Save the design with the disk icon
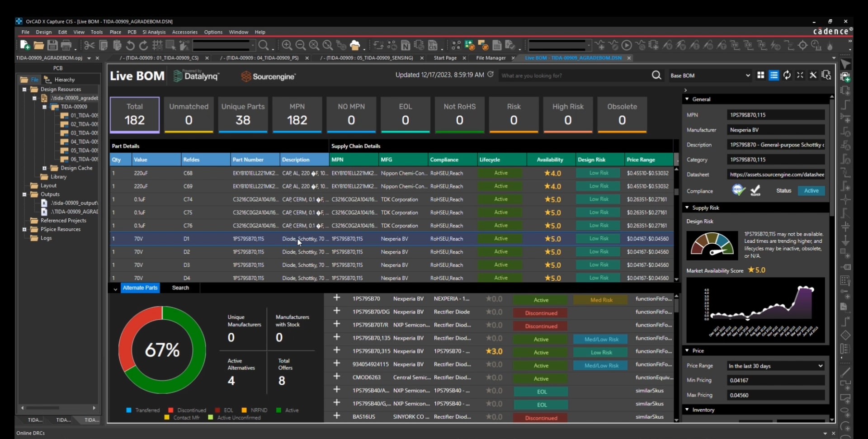 52,45
